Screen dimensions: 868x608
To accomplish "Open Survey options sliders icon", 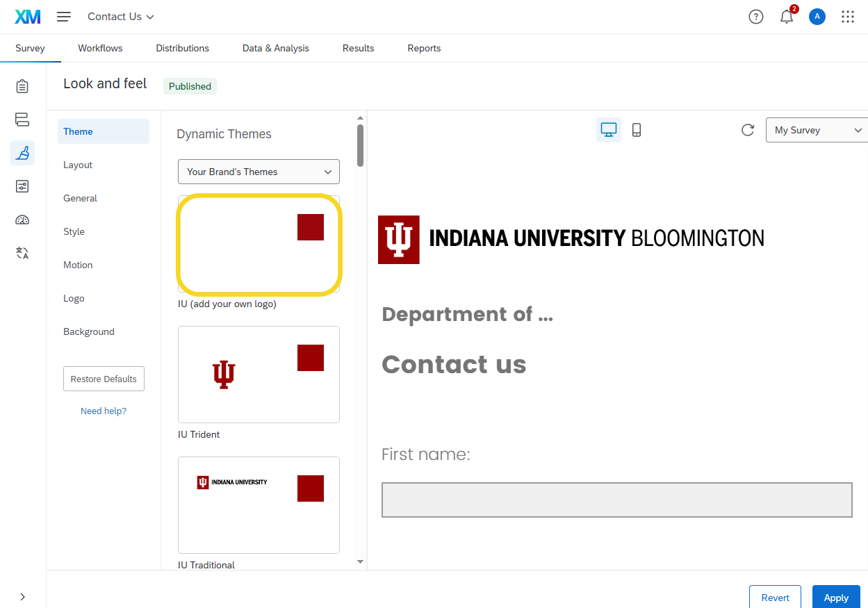I will click(22, 186).
